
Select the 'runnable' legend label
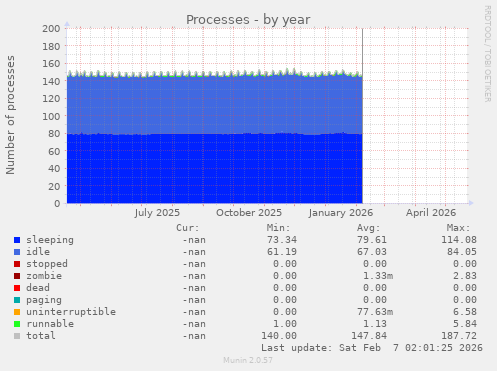pyautogui.click(x=50, y=324)
